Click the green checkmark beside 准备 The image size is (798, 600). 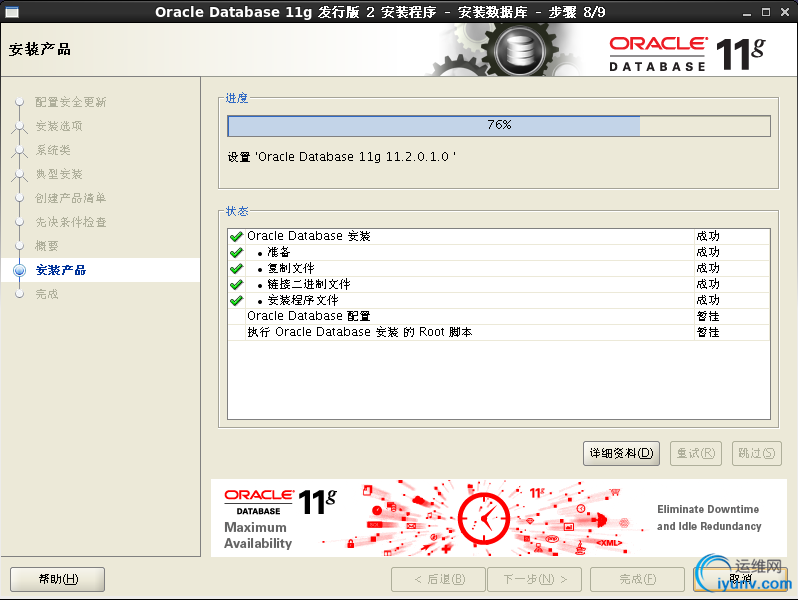236,252
